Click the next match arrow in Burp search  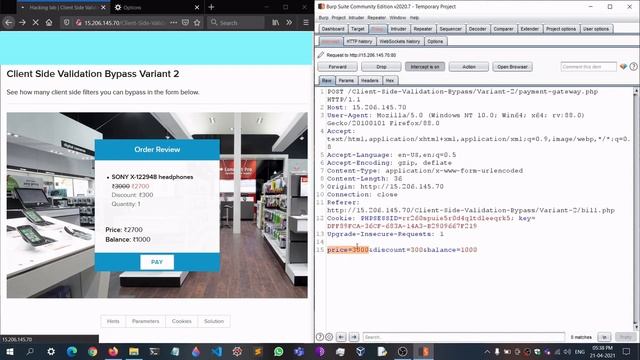pos(354,337)
